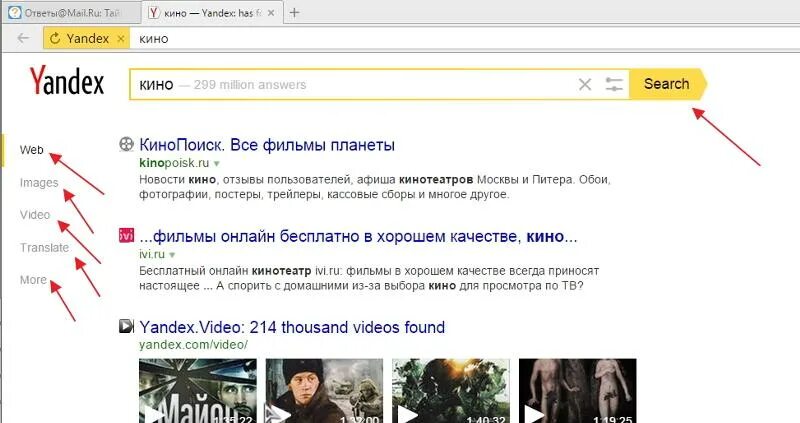
Task: Clear search query with X icon
Action: point(585,84)
